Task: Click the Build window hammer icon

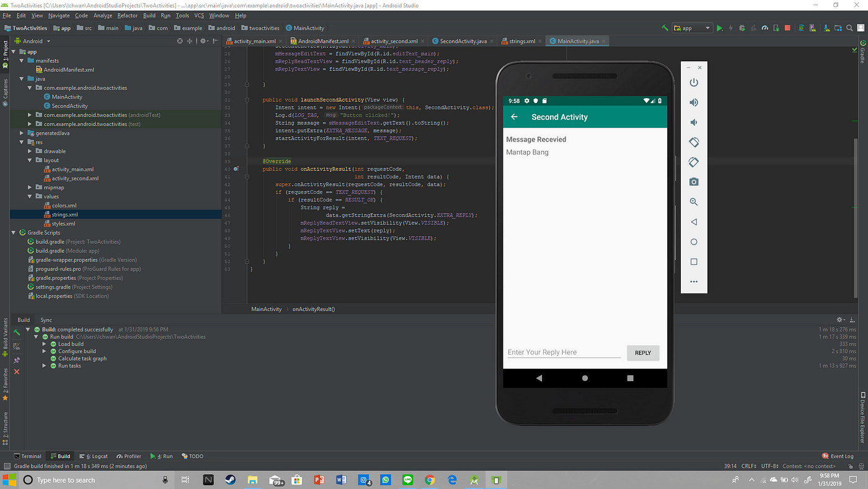Action: click(x=17, y=333)
